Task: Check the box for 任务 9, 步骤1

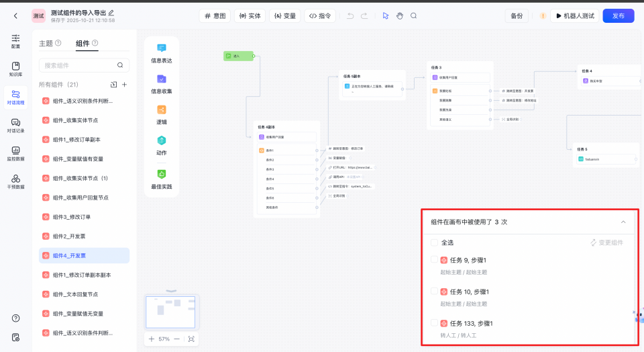Action: point(434,260)
